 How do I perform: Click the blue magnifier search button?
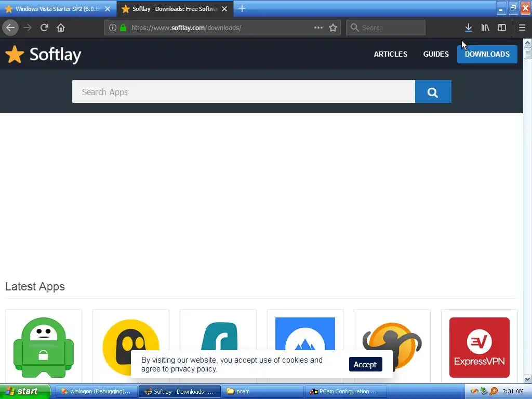click(x=433, y=91)
